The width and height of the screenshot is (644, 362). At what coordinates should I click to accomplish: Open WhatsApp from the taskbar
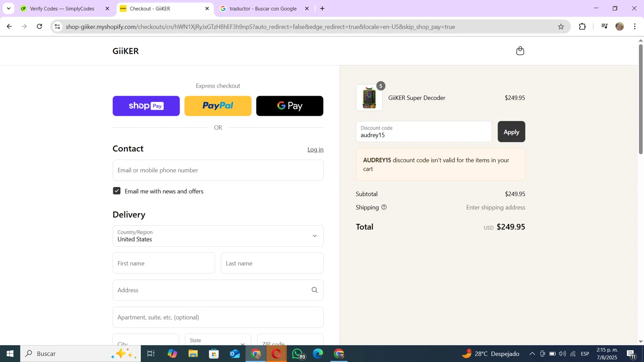click(298, 354)
